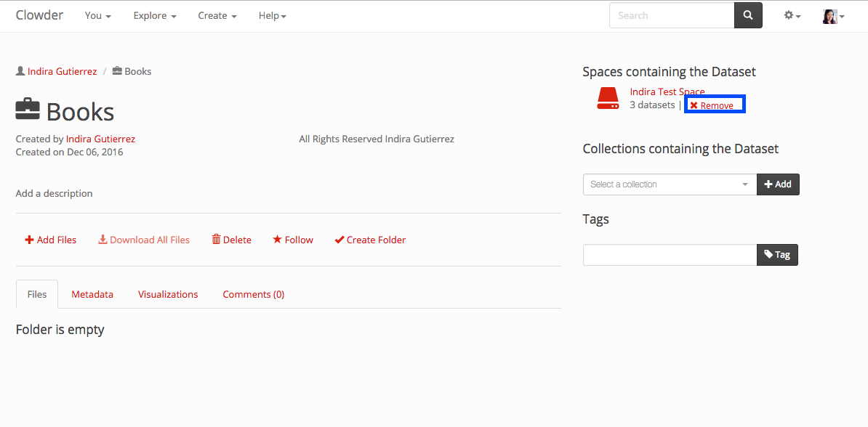The height and width of the screenshot is (427, 868).
Task: Switch to the Metadata tab
Action: [x=92, y=294]
